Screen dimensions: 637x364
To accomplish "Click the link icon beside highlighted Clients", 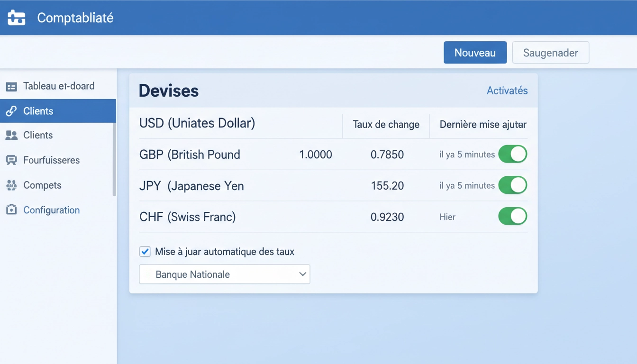I will (x=11, y=110).
